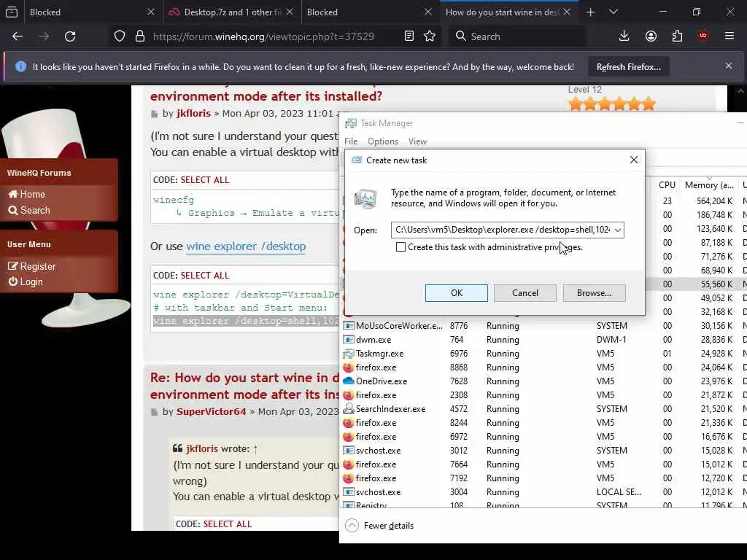
Task: Click Cancel in Create new task dialog
Action: coord(525,293)
